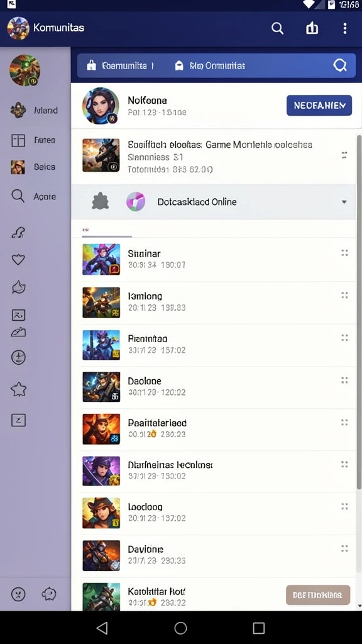Open the Daolone list entry
362x644 pixels.
click(214, 387)
